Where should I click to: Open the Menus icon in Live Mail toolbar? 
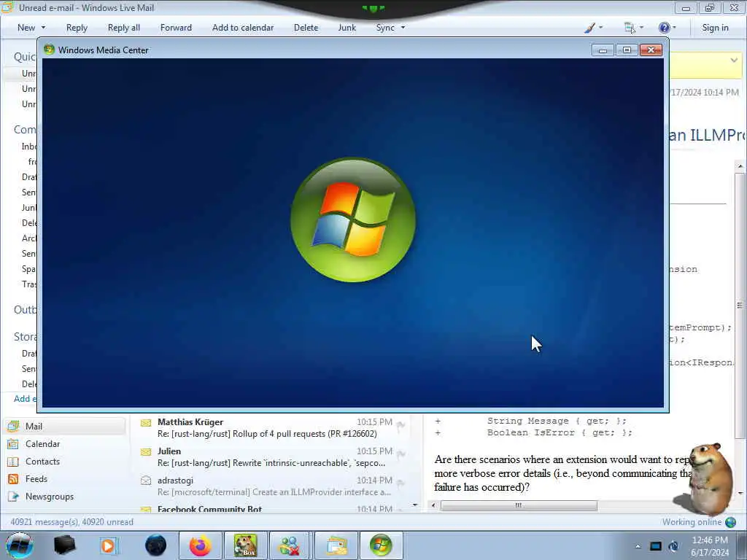coord(630,28)
